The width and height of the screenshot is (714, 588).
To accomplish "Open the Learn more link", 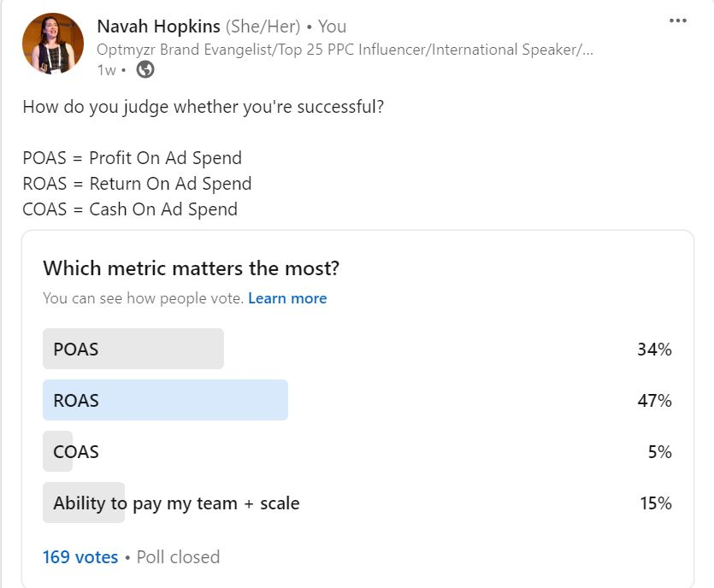I will click(x=287, y=298).
